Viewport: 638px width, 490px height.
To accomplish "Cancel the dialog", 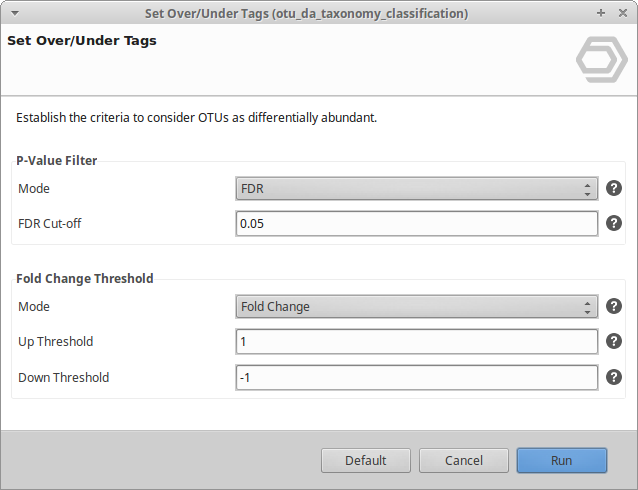I will coord(464,460).
